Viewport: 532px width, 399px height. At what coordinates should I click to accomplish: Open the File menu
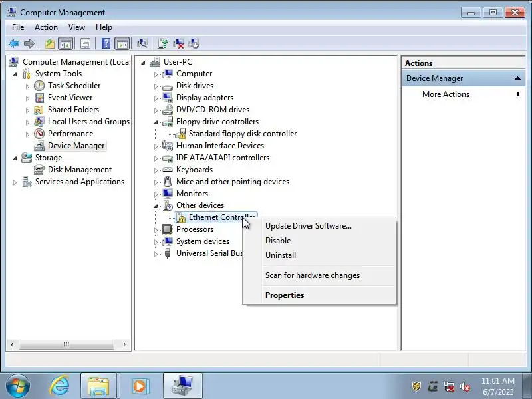[x=18, y=27]
